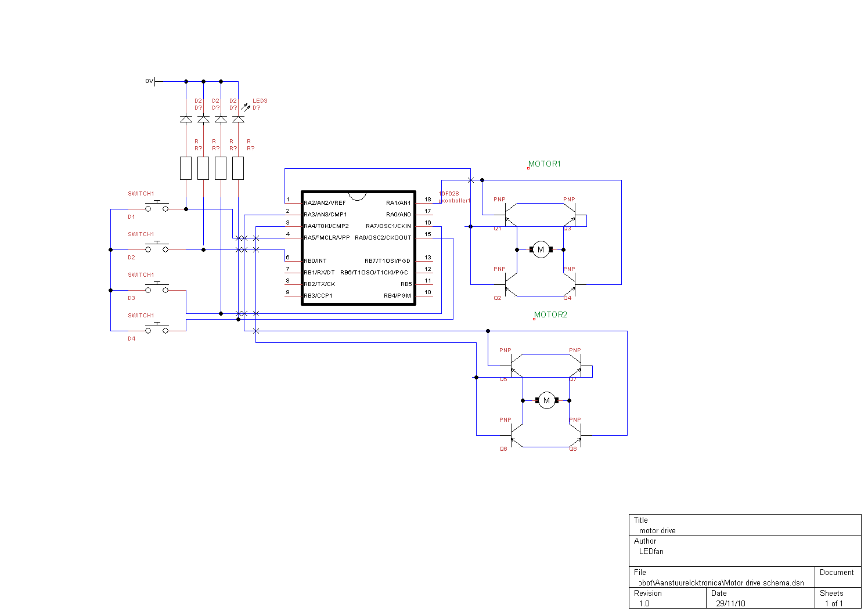
Task: Select the D3 push-button switch
Action: click(157, 289)
